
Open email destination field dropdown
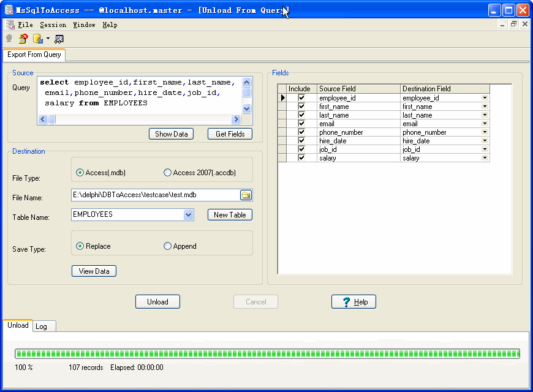[485, 123]
